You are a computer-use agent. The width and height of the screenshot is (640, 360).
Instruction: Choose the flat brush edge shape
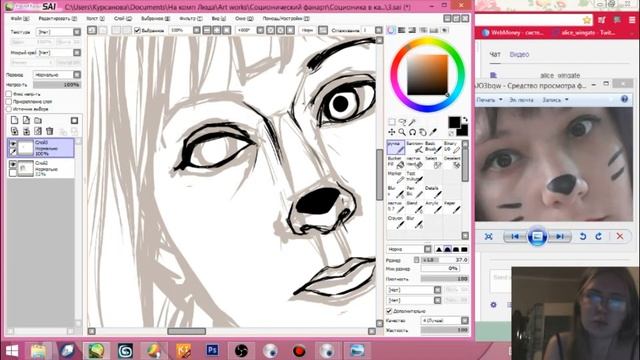click(x=464, y=249)
